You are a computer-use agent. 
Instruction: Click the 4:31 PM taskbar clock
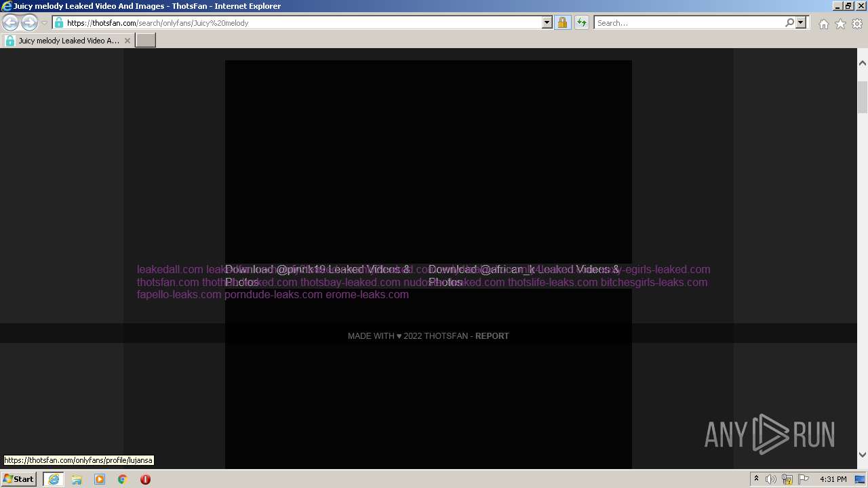pos(833,479)
